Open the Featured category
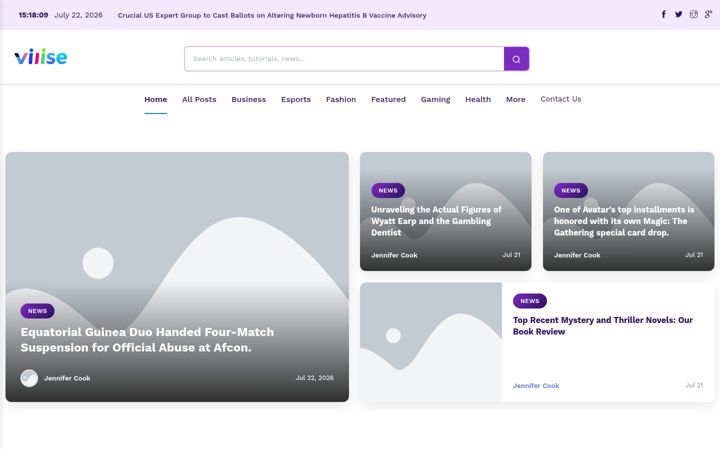This screenshot has height=450, width=720. coord(388,99)
